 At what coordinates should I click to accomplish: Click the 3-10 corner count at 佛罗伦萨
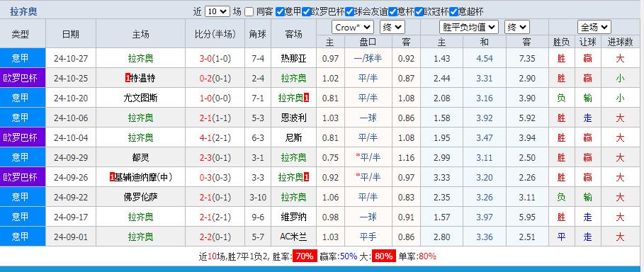(258, 197)
